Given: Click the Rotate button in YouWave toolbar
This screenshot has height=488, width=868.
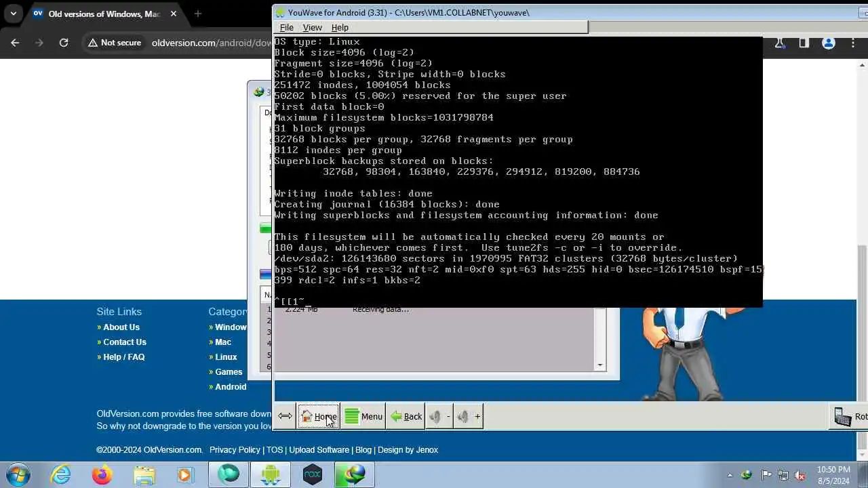Looking at the screenshot, I should click(x=850, y=416).
